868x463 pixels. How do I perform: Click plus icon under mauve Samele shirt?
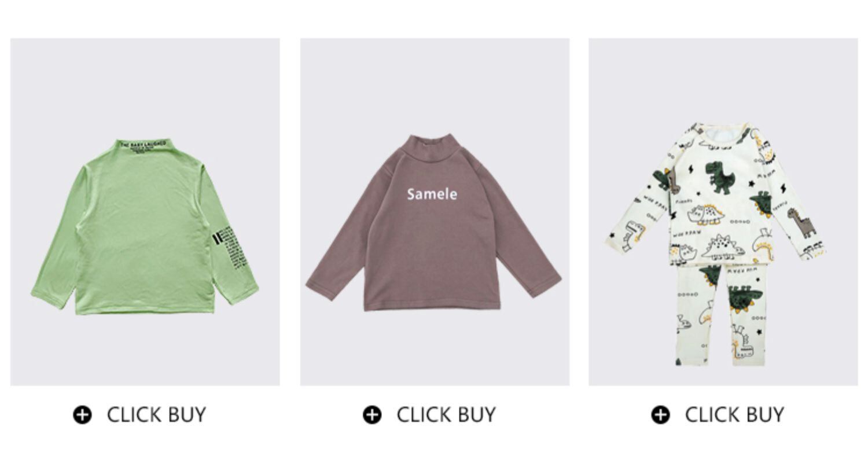point(372,415)
